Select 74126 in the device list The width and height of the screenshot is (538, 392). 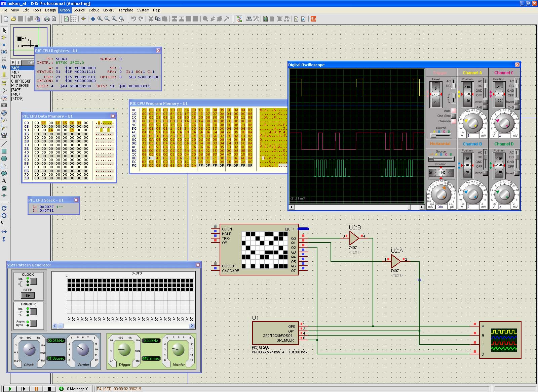(16, 77)
